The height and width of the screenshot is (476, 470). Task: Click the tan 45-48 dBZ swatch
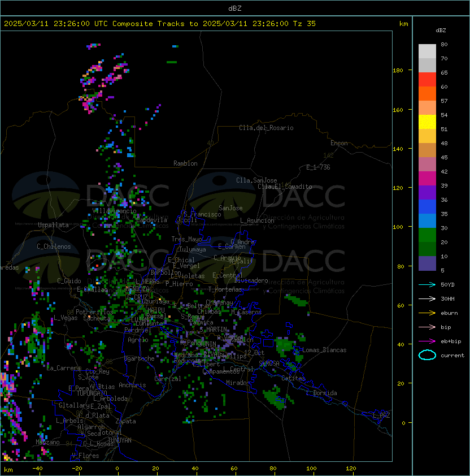pos(427,150)
